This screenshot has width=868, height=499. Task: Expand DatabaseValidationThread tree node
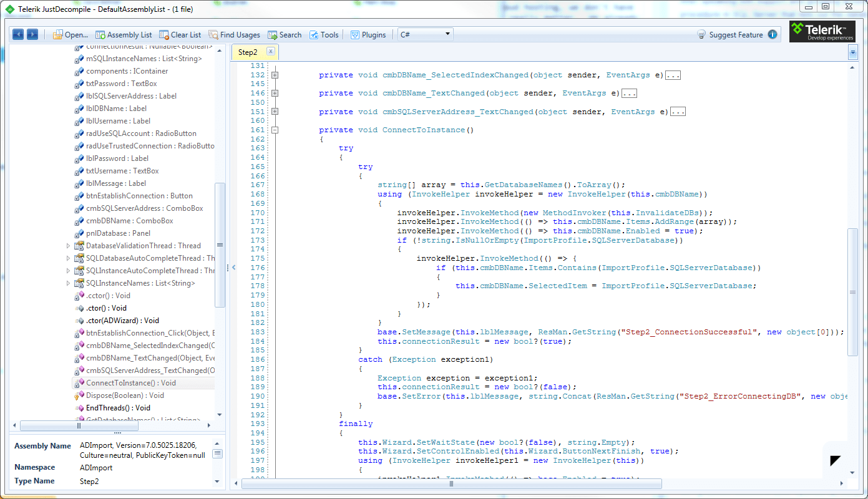click(x=69, y=246)
